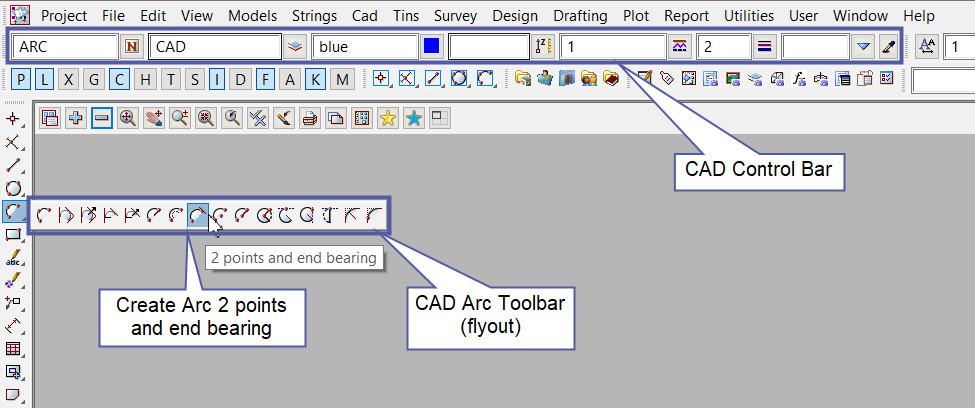Toggle the M snap button
This screenshot has height=408, width=975.
coord(342,79)
